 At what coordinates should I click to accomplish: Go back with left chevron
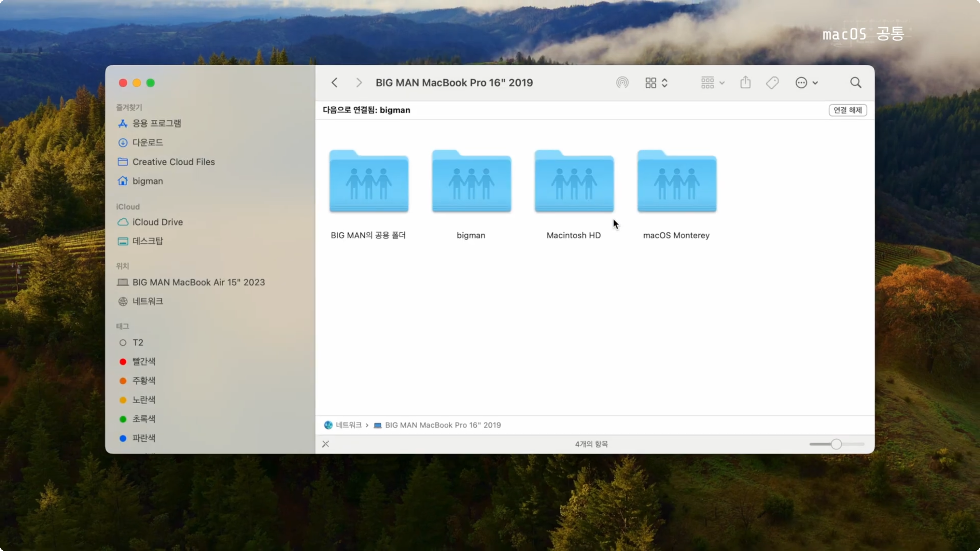pyautogui.click(x=334, y=82)
